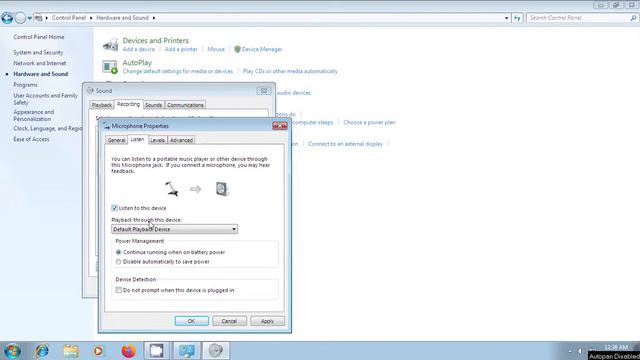
Task: Click the Devices and Printers heading
Action: 156,40
